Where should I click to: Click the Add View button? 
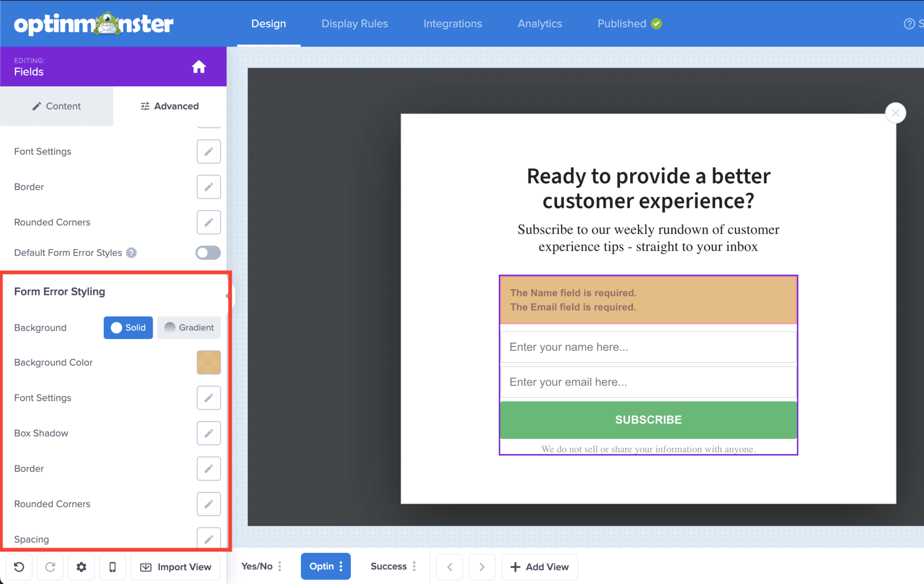point(539,567)
